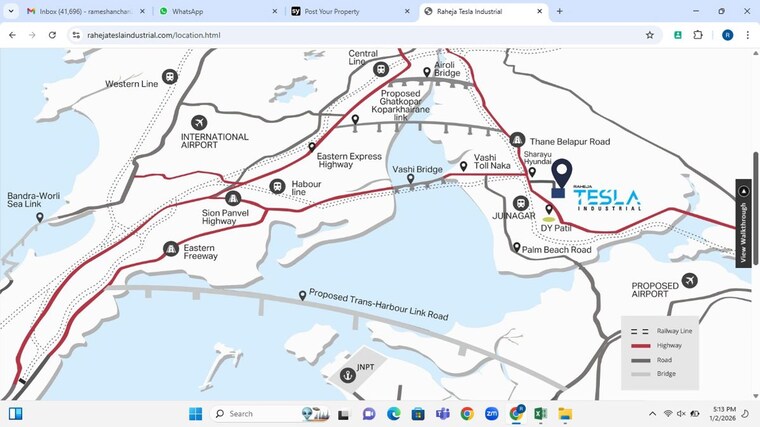Click the Western Line train icon
Screen dimensions: 760x427
[170, 77]
